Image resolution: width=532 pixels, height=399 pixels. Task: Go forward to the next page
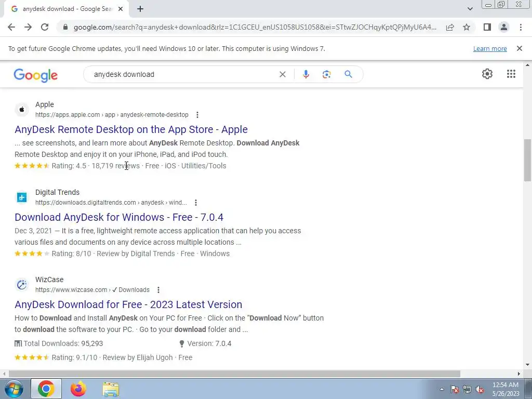coord(28,27)
